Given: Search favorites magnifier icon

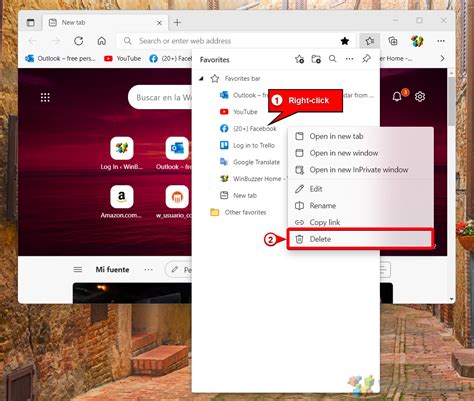Looking at the screenshot, I should click(x=332, y=59).
